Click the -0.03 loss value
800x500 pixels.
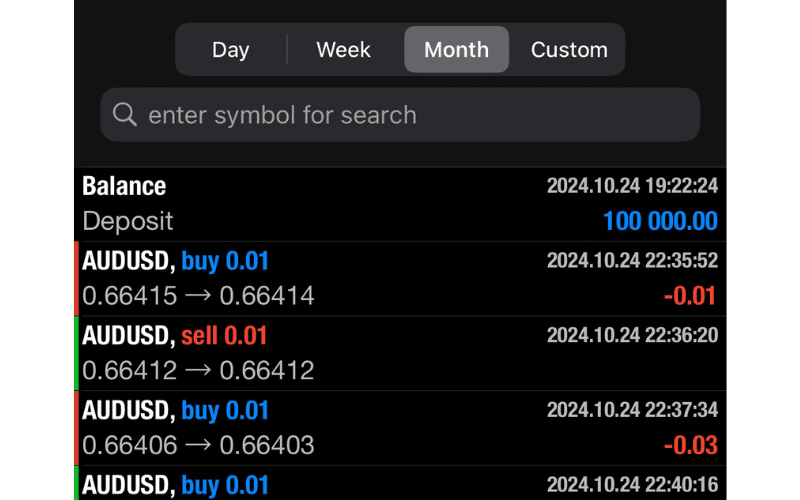tap(690, 445)
